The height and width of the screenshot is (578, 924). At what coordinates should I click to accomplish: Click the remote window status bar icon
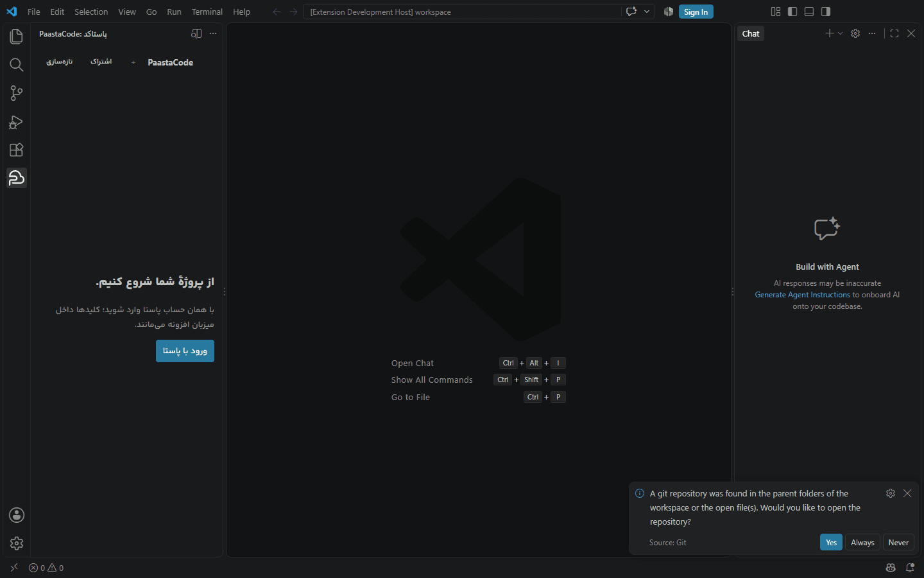tap(14, 568)
